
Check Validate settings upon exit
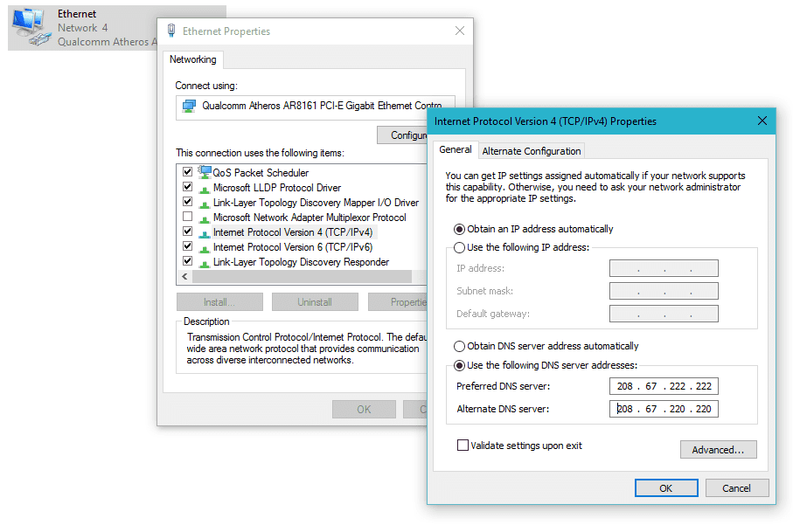tap(463, 446)
